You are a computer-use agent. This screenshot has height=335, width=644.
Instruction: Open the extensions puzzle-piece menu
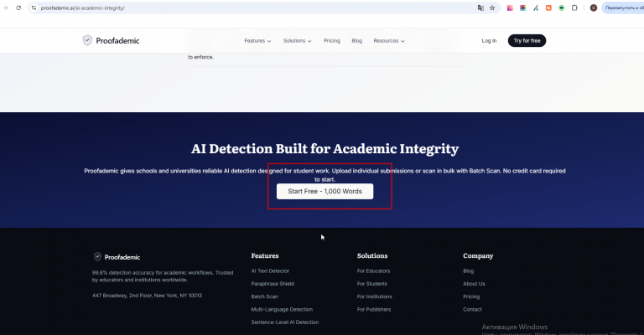(x=574, y=8)
